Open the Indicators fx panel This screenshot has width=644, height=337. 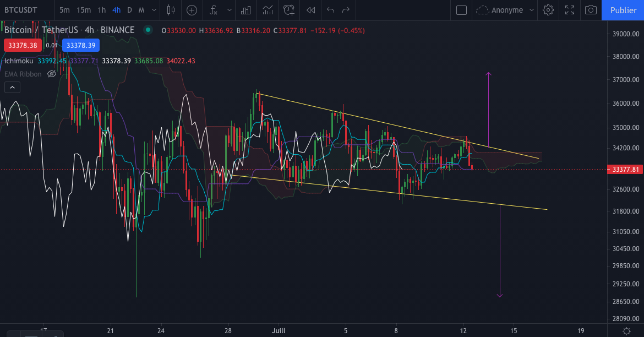click(213, 10)
